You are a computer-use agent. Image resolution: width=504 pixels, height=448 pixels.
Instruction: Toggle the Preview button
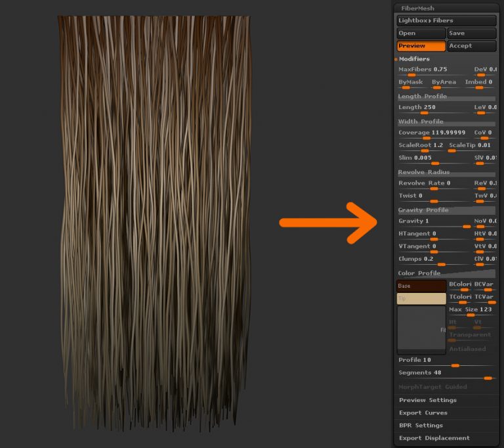click(x=421, y=46)
